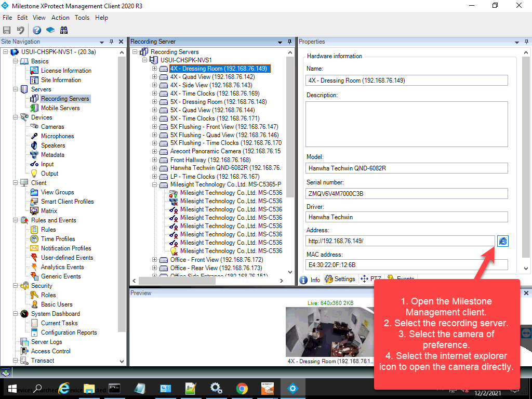This screenshot has width=532, height=399.
Task: Expand the Office - Front View camera node
Action: click(154, 259)
